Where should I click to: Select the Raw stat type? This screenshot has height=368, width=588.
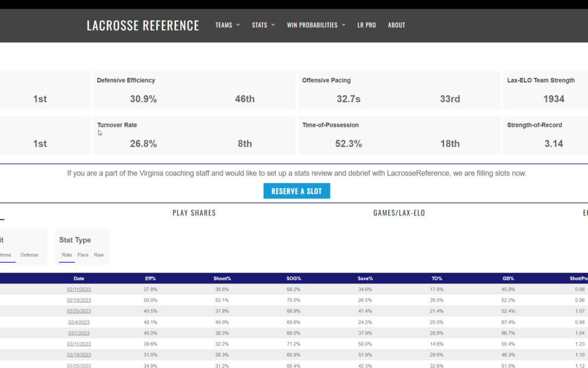99,255
